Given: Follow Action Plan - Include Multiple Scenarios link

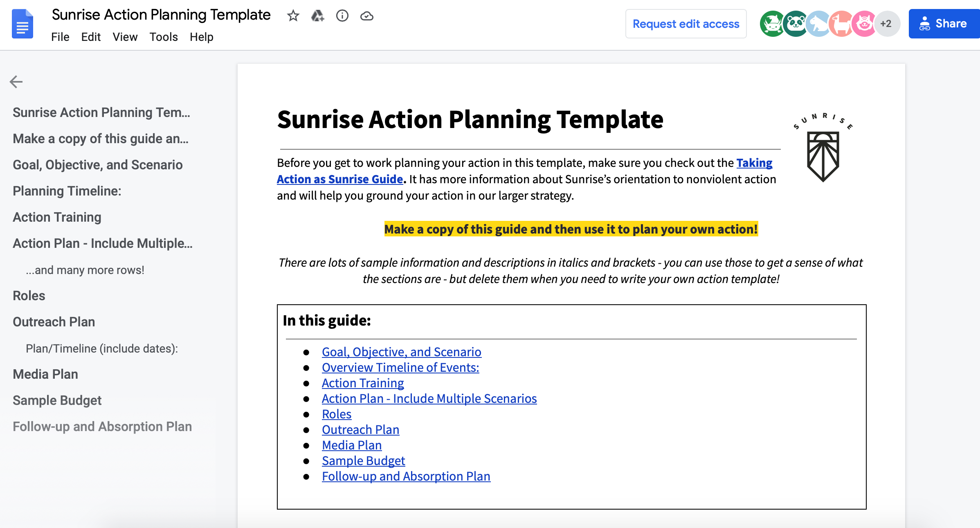Looking at the screenshot, I should click(429, 398).
